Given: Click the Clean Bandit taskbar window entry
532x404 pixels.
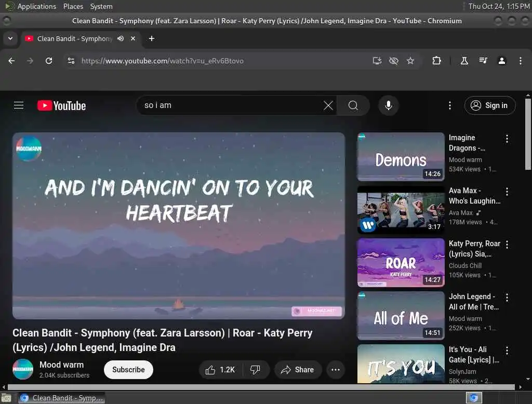Looking at the screenshot, I should coord(61,398).
